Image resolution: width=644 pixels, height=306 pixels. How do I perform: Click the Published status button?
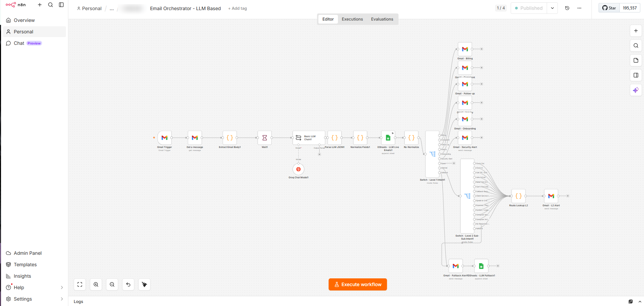529,8
